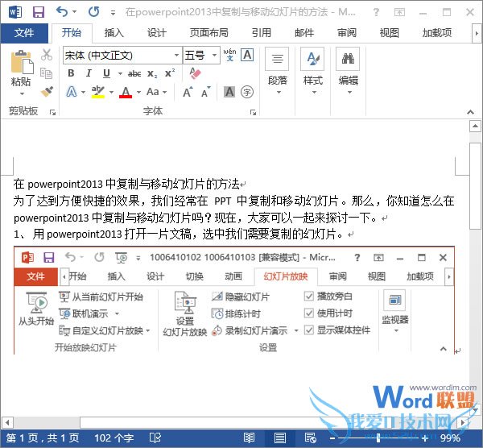Expand the 粘贴 paste options arrow
The height and width of the screenshot is (448, 483).
click(x=22, y=93)
